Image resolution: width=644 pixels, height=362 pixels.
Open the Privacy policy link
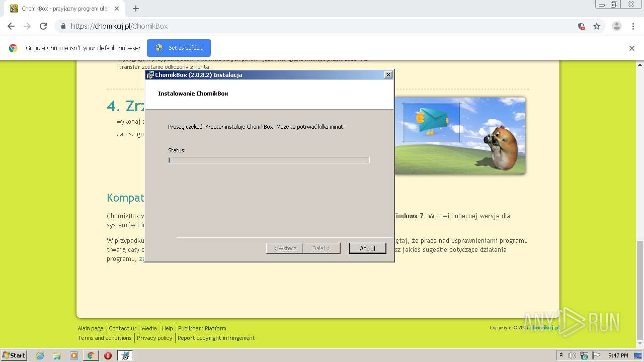154,338
